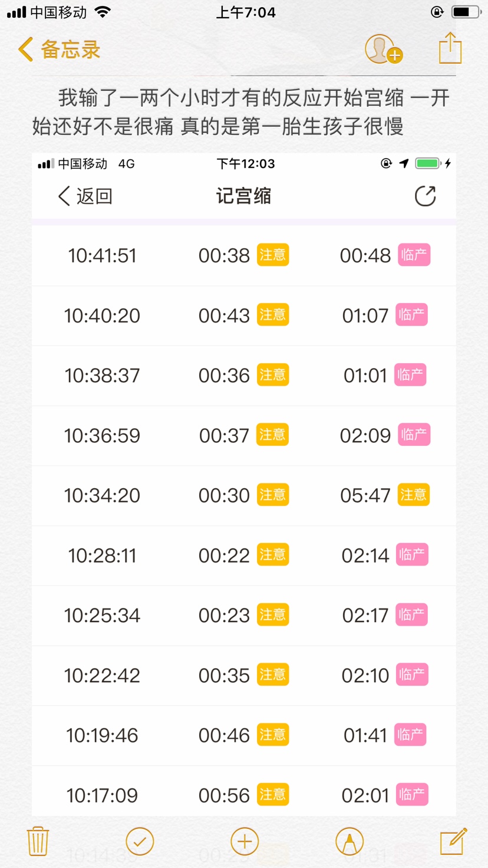Screen dimensions: 488x868
Task: Tap the 00:56 duration value
Action: 224,795
